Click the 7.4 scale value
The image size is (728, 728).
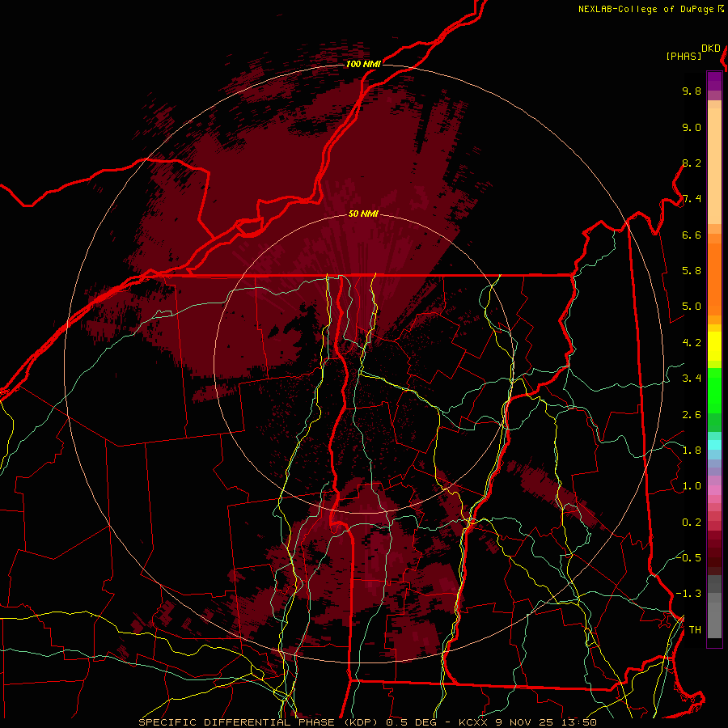692,199
